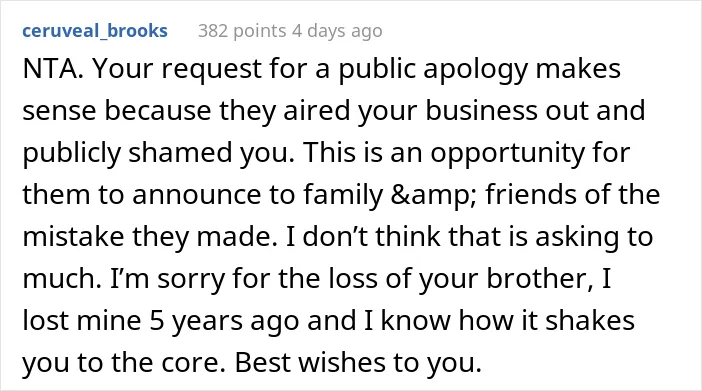Viewport: 702px width, 391px height.
Task: Click the 382 points score text
Action: (x=242, y=31)
